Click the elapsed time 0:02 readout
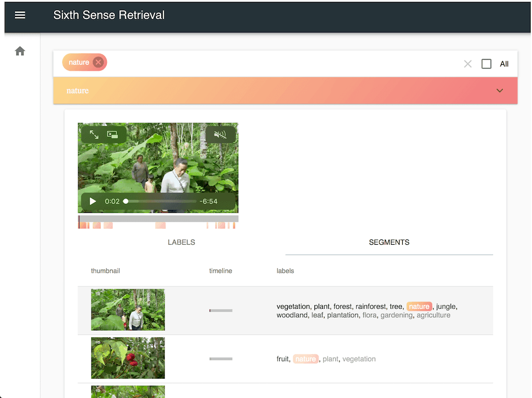The image size is (532, 398). point(112,201)
